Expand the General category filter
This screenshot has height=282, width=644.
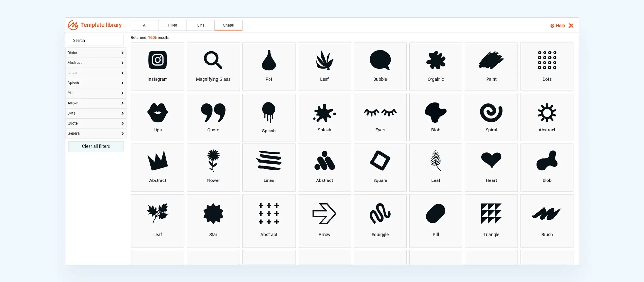96,133
